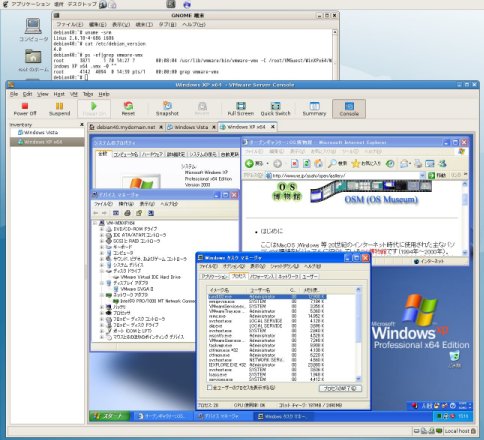The height and width of the screenshot is (440, 484).
Task: Click the Print icon in Internet Explorer toolbar
Action: click(418, 163)
